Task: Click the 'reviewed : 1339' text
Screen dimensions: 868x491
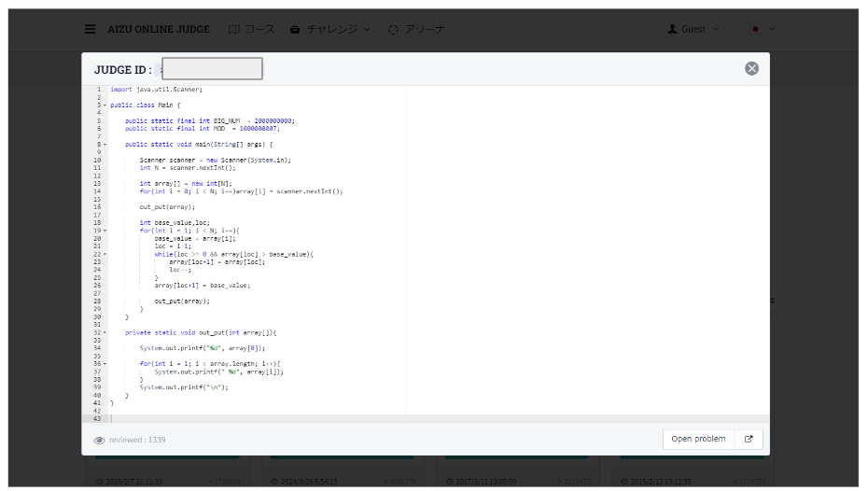Action: 137,440
